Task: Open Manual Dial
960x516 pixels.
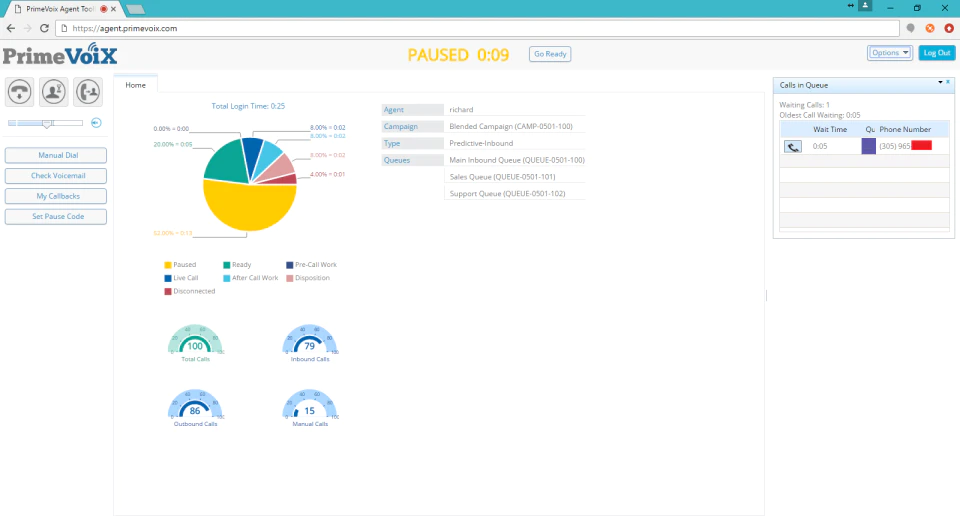Action: coord(56,155)
